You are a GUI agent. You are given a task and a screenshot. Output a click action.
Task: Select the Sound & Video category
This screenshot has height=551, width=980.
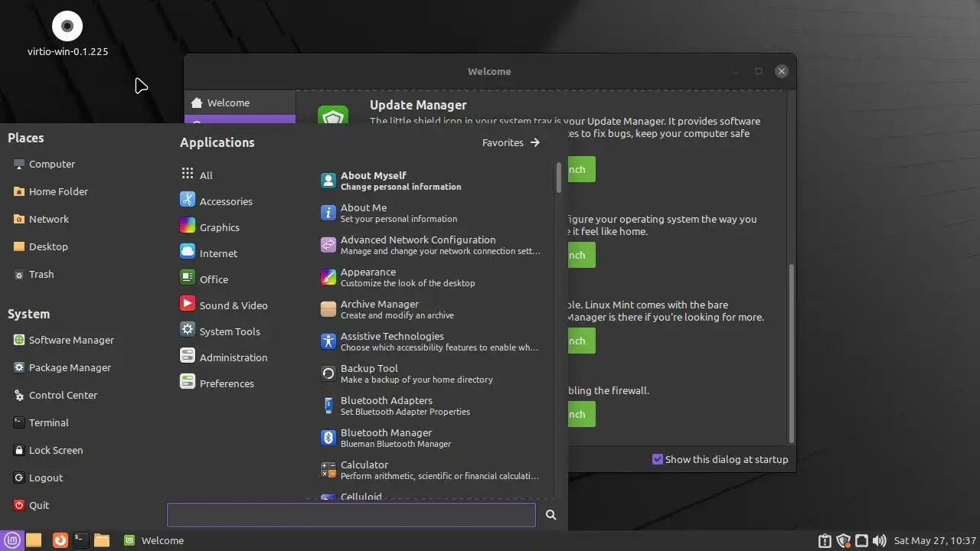click(224, 305)
